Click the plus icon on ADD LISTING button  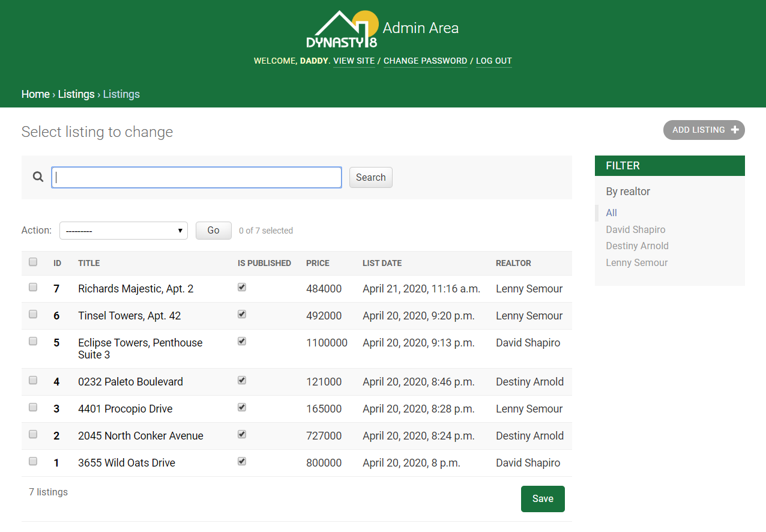735,130
